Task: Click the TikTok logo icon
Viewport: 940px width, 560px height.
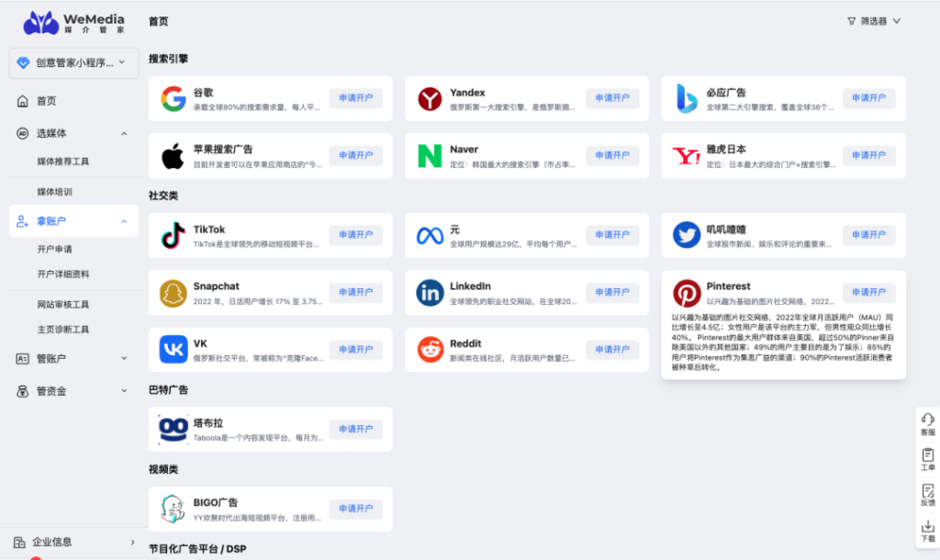Action: [173, 236]
